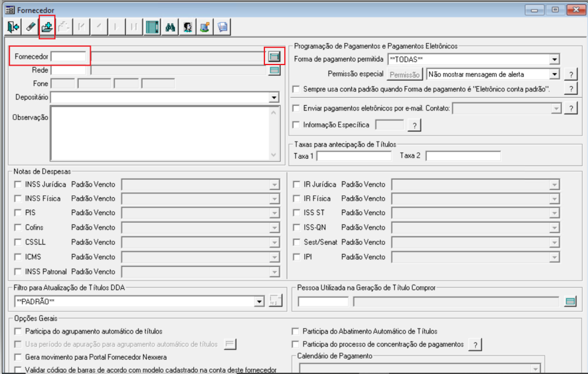Click help '?' for concentração de pagamentos

tap(475, 344)
